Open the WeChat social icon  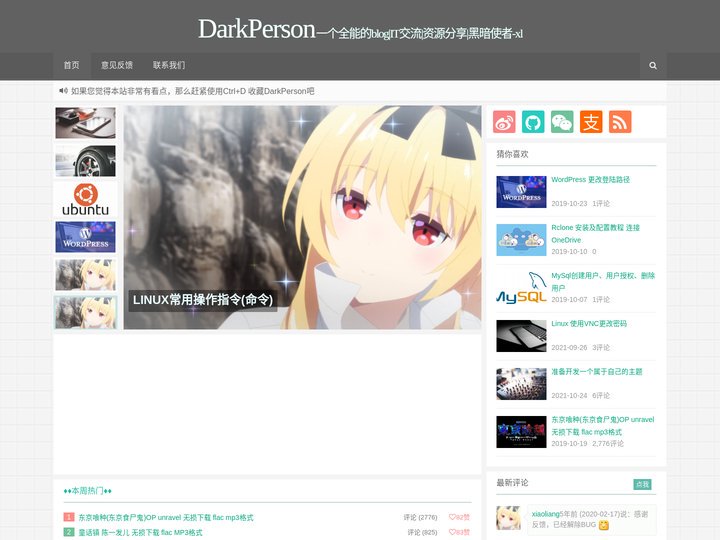tap(562, 122)
